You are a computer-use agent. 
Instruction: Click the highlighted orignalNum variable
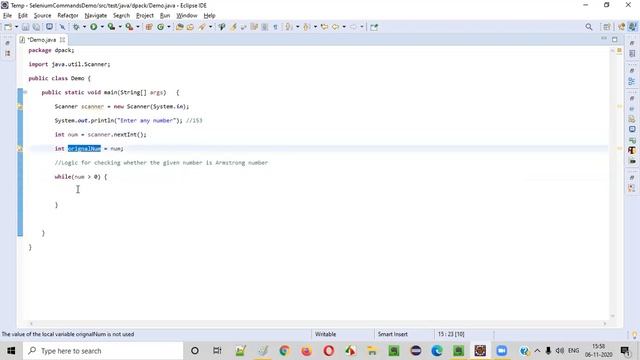click(84, 149)
